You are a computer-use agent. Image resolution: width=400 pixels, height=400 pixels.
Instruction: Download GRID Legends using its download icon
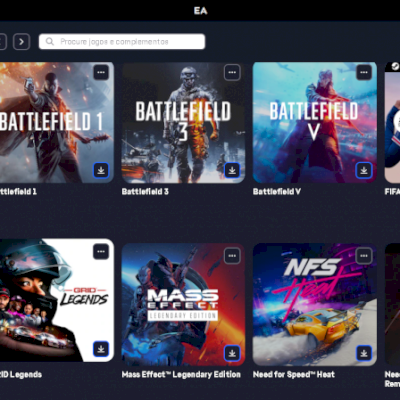[101, 349]
